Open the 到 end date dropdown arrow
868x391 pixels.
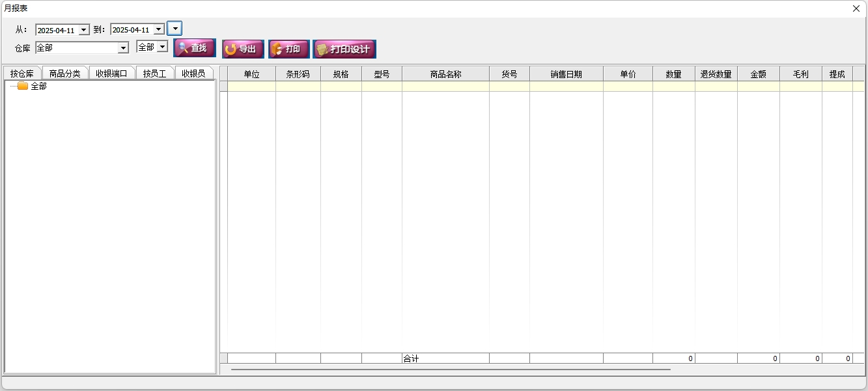point(159,30)
